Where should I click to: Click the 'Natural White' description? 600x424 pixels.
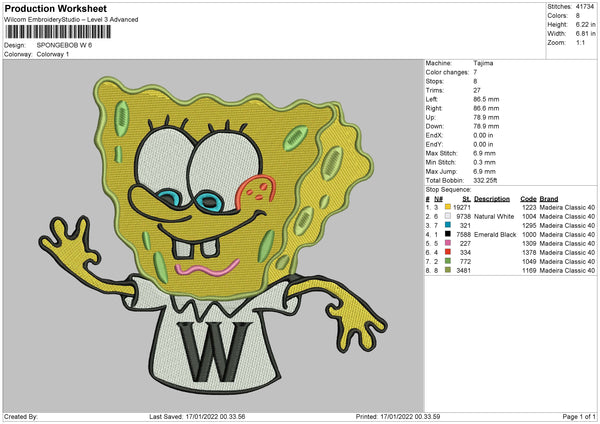click(494, 217)
